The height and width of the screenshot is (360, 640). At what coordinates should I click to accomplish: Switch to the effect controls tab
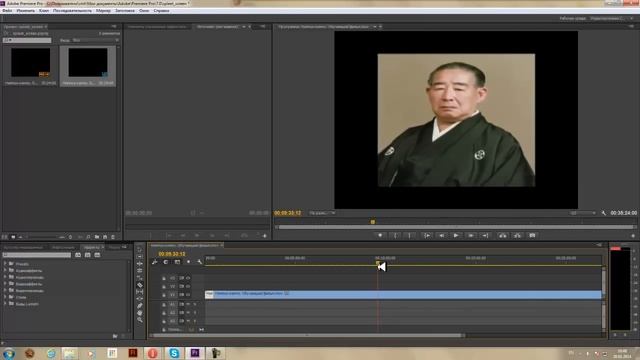pyautogui.click(x=156, y=27)
